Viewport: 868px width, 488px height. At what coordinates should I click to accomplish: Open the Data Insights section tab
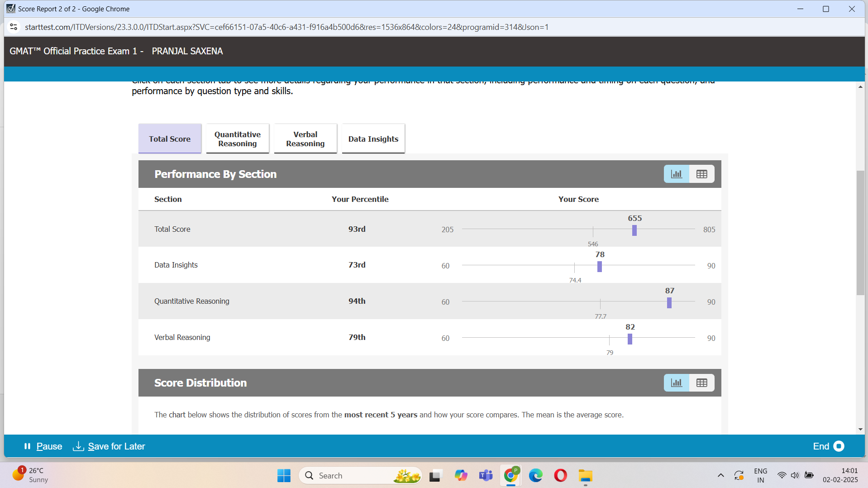pos(373,139)
